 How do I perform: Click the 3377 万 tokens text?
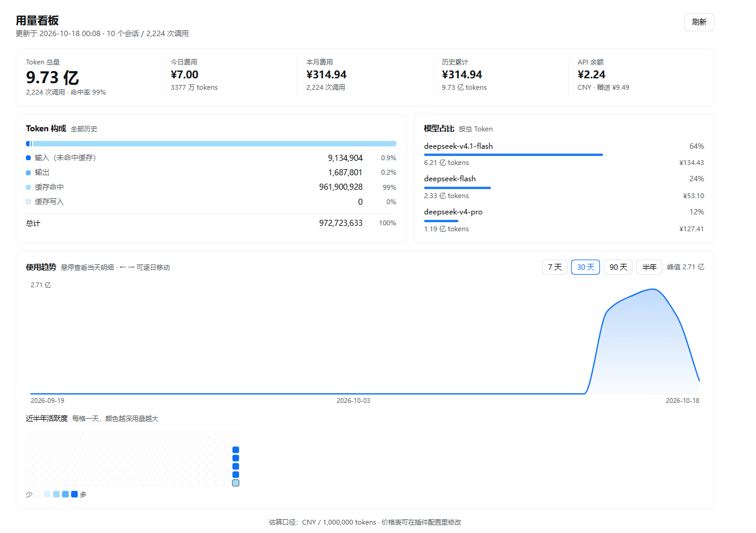194,87
